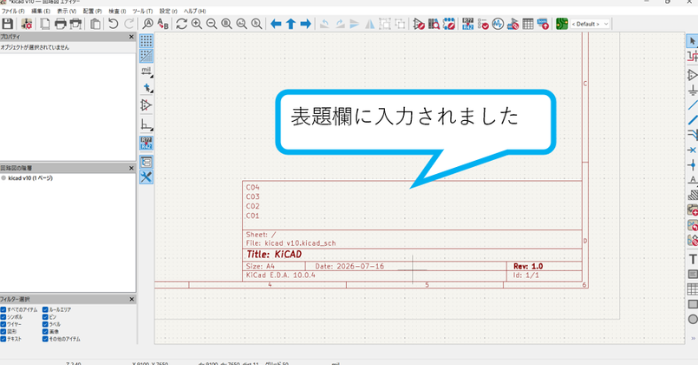The height and width of the screenshot is (365, 698).
Task: Toggle grid display in left toolbar
Action: (146, 41)
